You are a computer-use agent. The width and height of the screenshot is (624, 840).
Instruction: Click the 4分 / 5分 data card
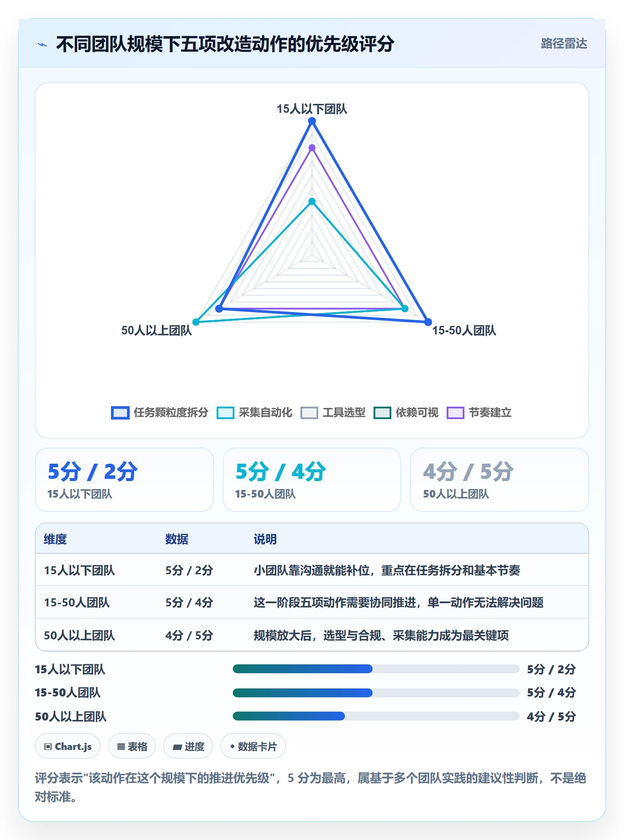tap(500, 480)
